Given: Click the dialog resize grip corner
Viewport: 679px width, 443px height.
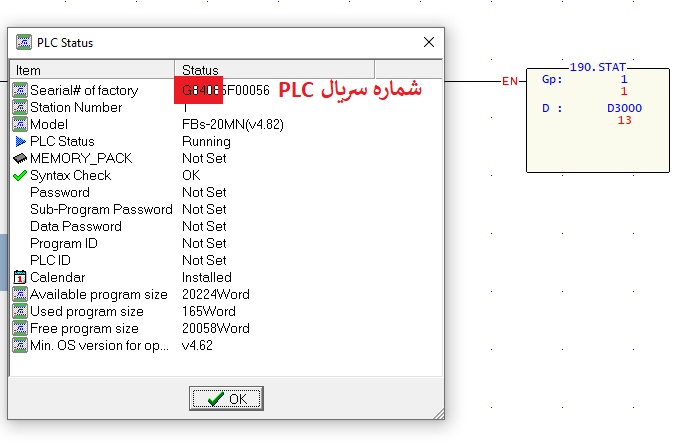Looking at the screenshot, I should pos(439,414).
